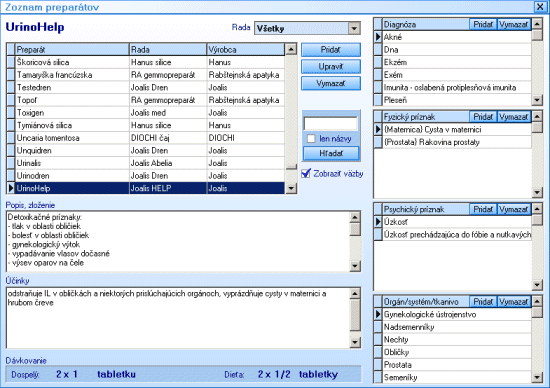Select 'Úzkosť prechádzajúca do fóbie' row
Screen dimensions: 550x388
457,235
